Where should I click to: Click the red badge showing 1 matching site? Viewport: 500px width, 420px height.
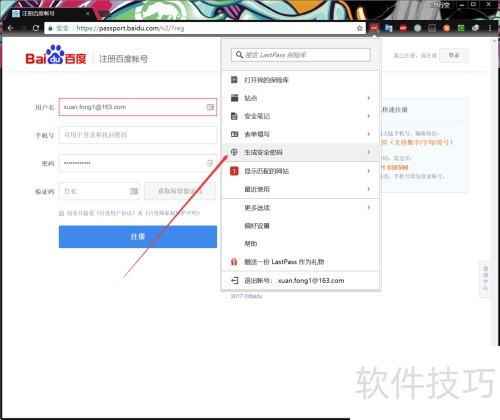[234, 171]
